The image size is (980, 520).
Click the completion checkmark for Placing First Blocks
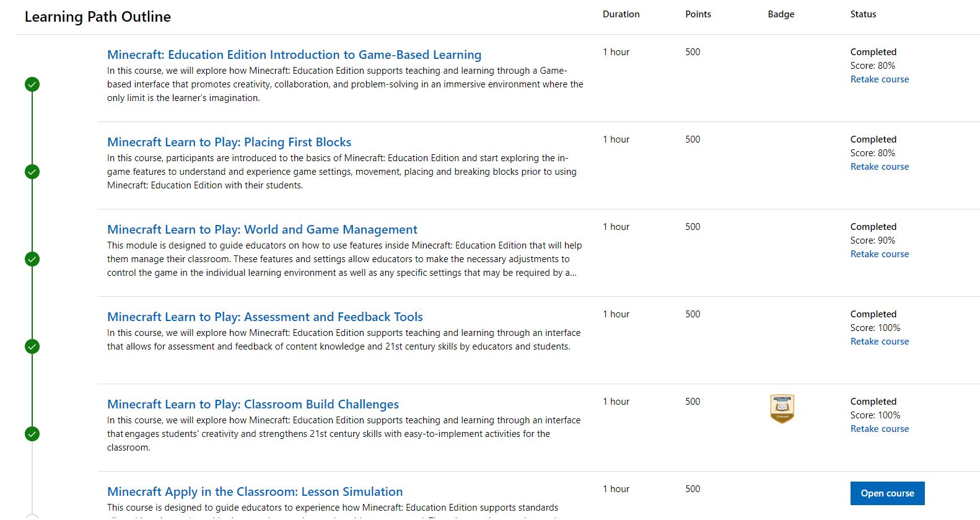point(32,172)
